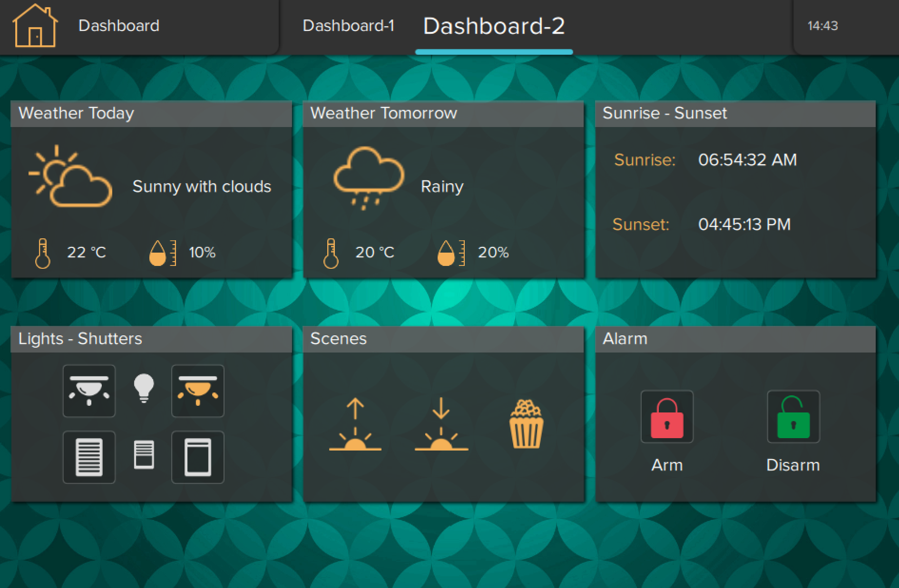The height and width of the screenshot is (588, 899).
Task: Close shutters with the striped blind button
Action: 89,457
